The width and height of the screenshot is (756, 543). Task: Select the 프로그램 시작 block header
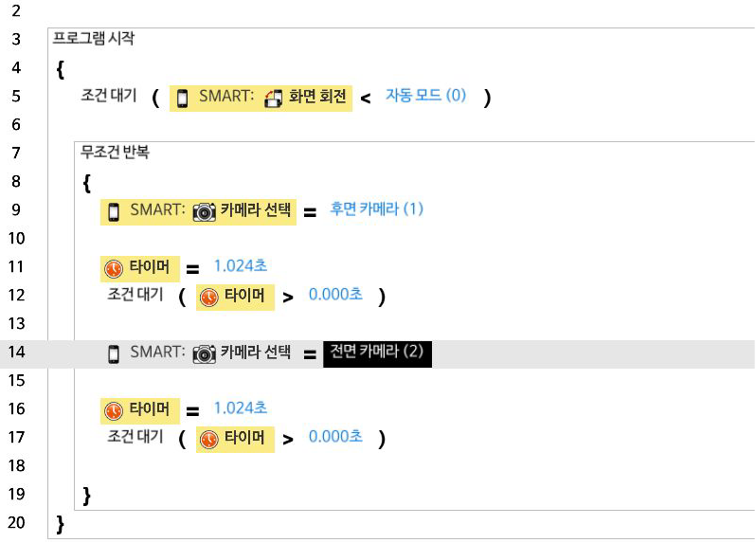[93, 39]
